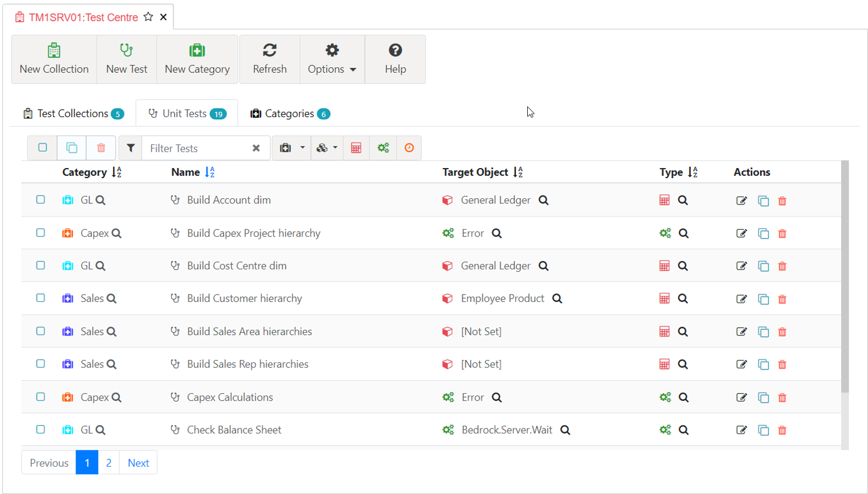Copy the Check Balance Sheet test
868x494 pixels.
763,430
